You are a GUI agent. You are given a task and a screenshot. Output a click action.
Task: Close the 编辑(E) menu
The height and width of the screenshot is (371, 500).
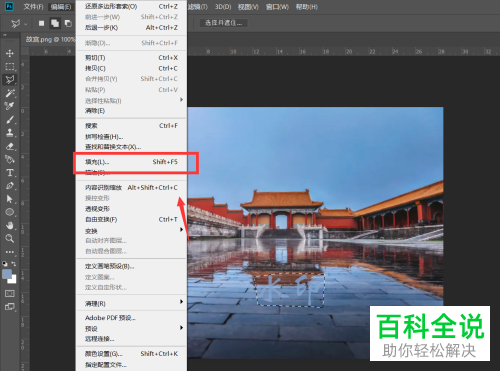[61, 7]
